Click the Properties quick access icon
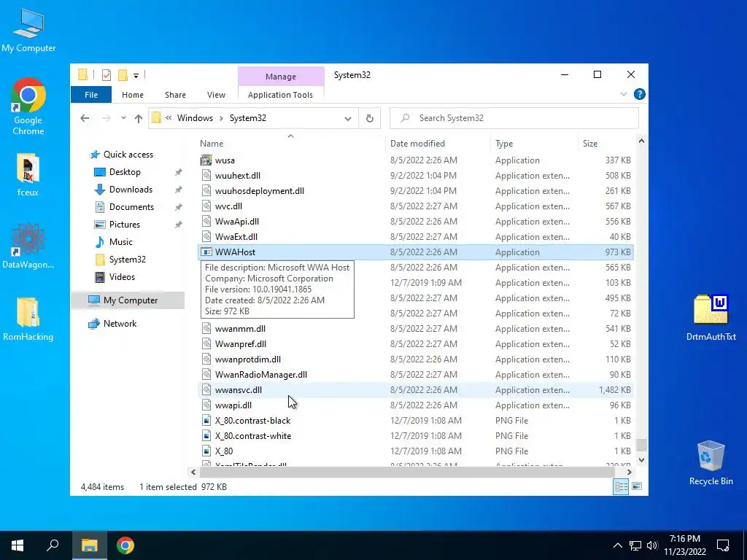The height and width of the screenshot is (560, 747). [x=107, y=75]
